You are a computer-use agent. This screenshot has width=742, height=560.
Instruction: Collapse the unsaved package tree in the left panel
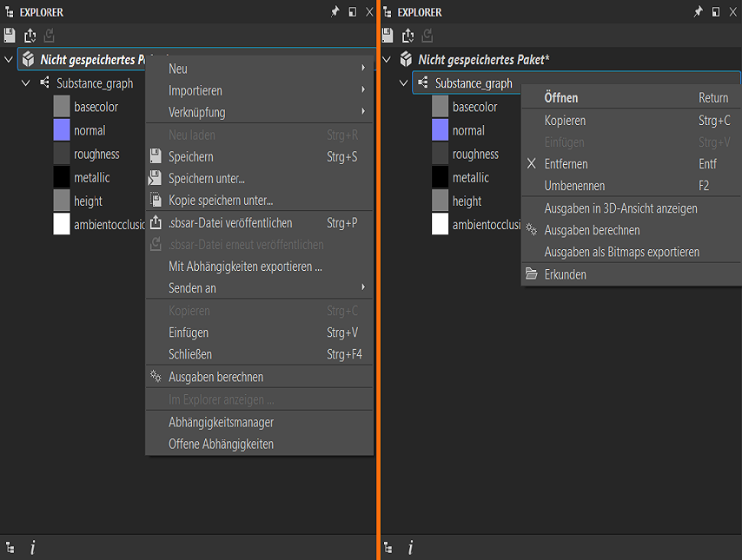[x=9, y=60]
